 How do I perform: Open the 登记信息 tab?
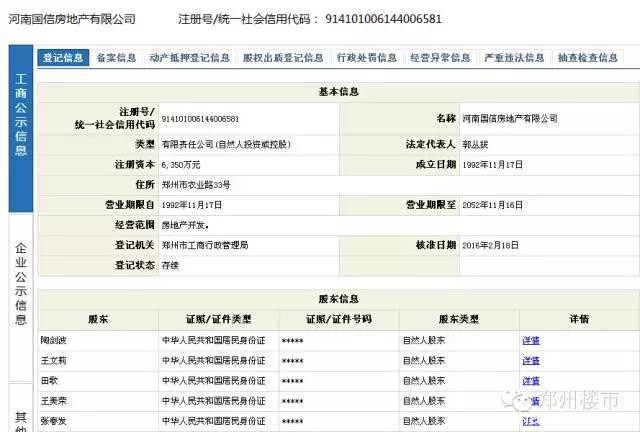(63, 58)
